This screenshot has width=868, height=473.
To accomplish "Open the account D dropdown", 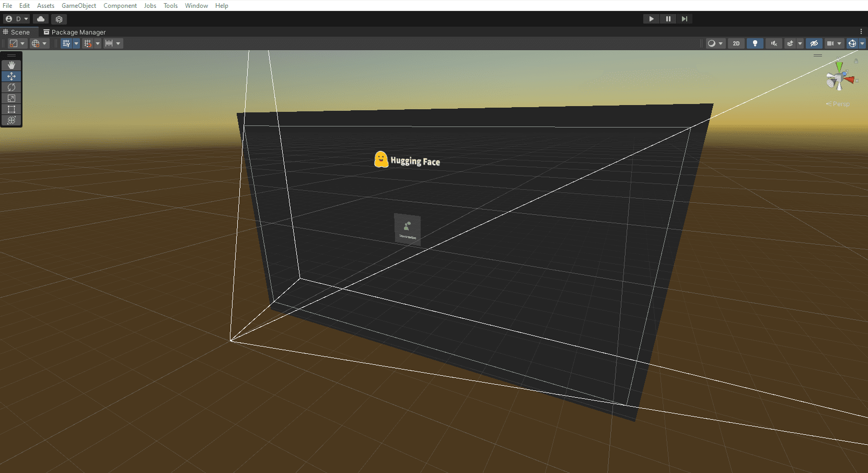I will tap(17, 19).
